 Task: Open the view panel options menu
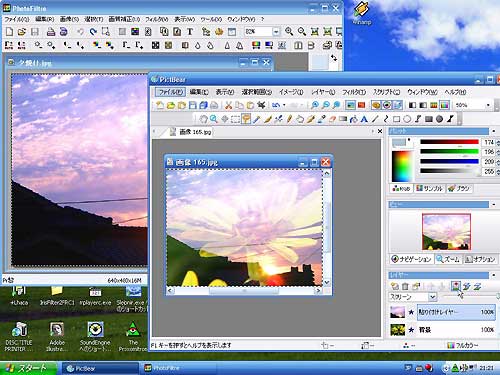(494, 204)
